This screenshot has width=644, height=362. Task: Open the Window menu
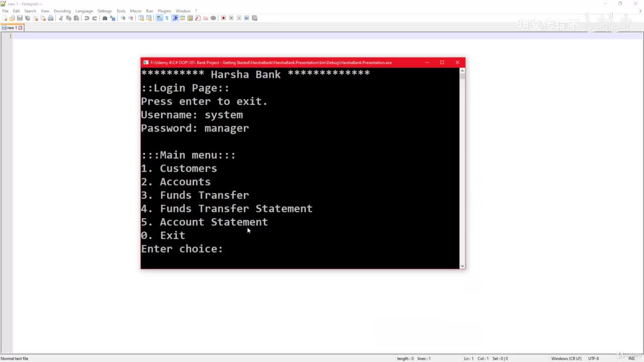[183, 11]
